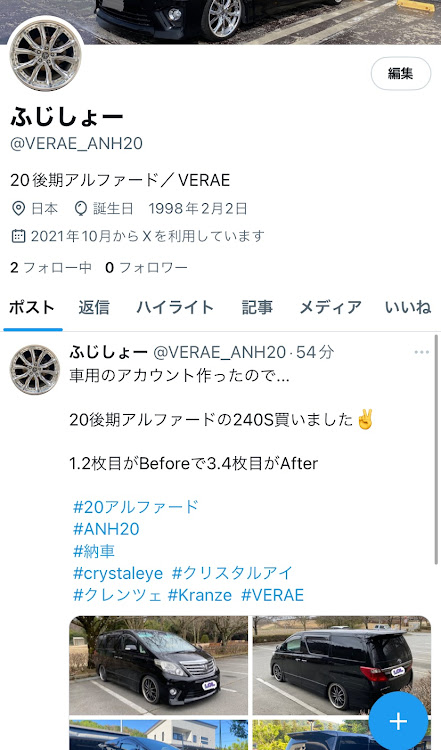Viewport: 441px width, 750px height.
Task: Click the #20アルファード hashtag
Action: (135, 507)
